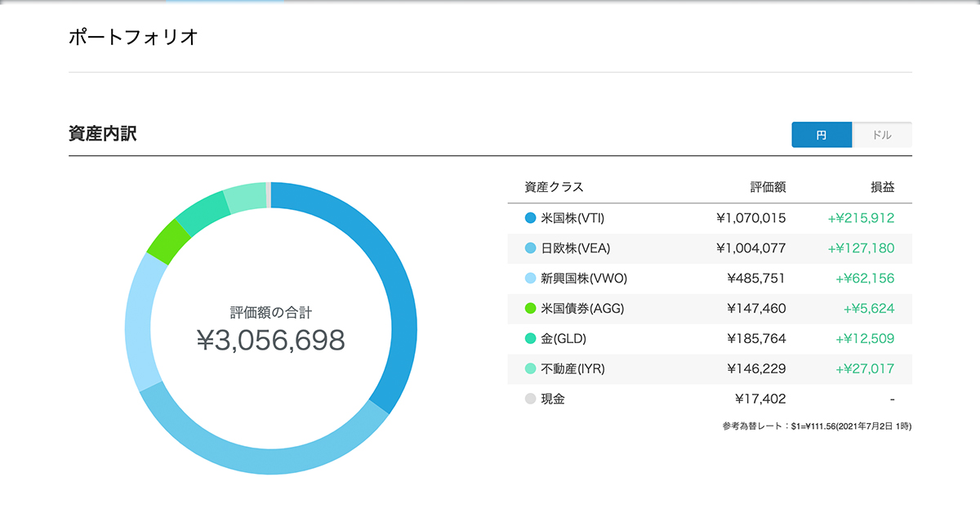Click the pale blue VWO donut segment
This screenshot has height=513, width=980.
coord(139,323)
